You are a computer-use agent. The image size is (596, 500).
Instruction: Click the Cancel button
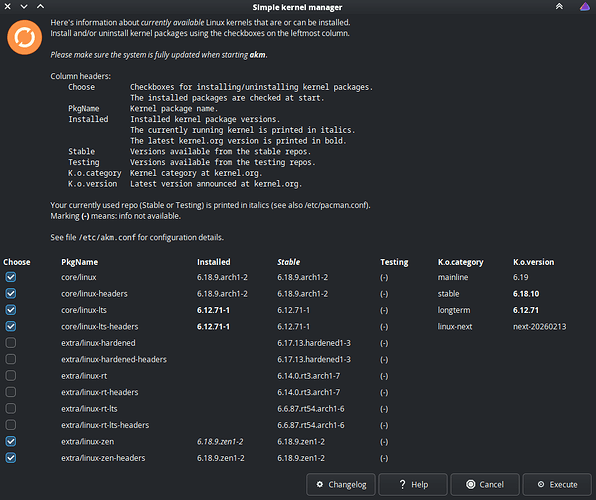[x=485, y=484]
